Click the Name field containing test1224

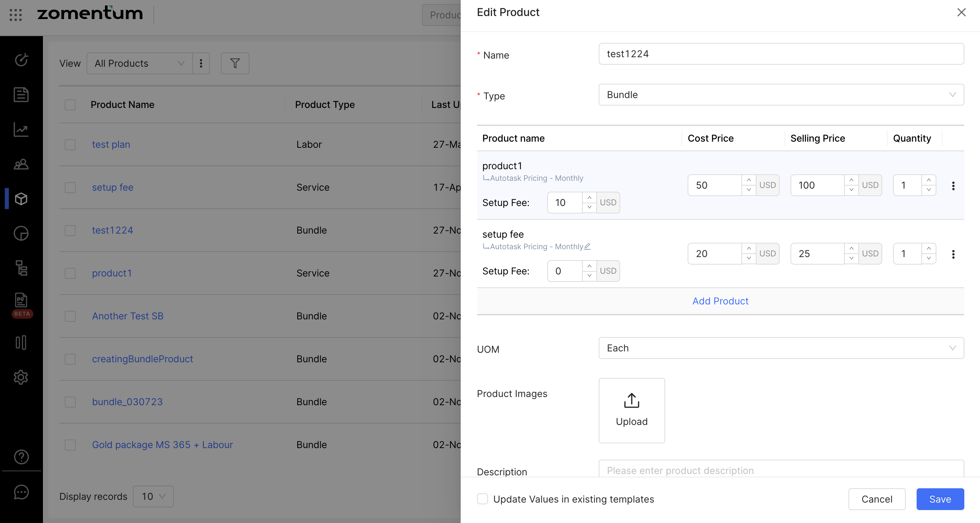click(x=781, y=54)
